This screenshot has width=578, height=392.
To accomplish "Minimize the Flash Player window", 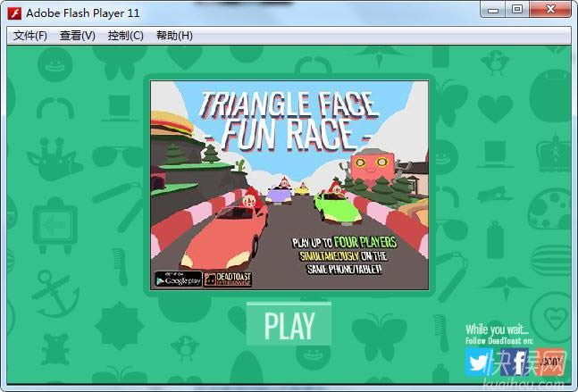I will (494, 10).
